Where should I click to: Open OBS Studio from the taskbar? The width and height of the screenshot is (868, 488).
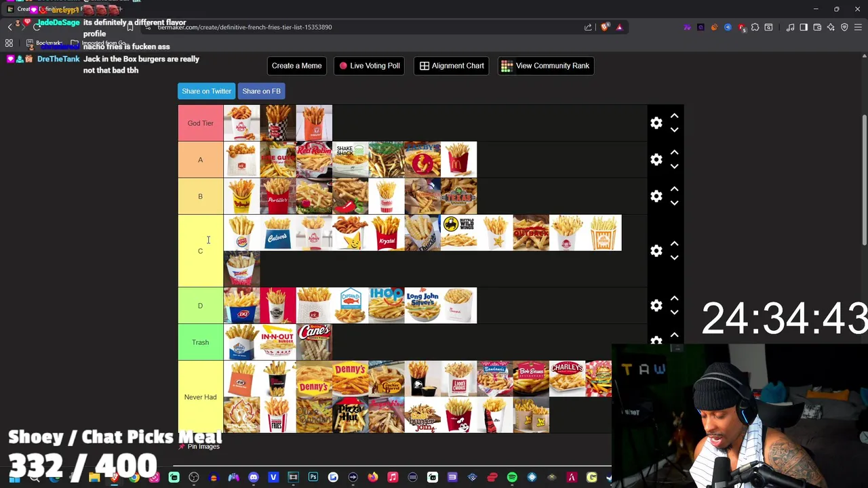pos(193,478)
